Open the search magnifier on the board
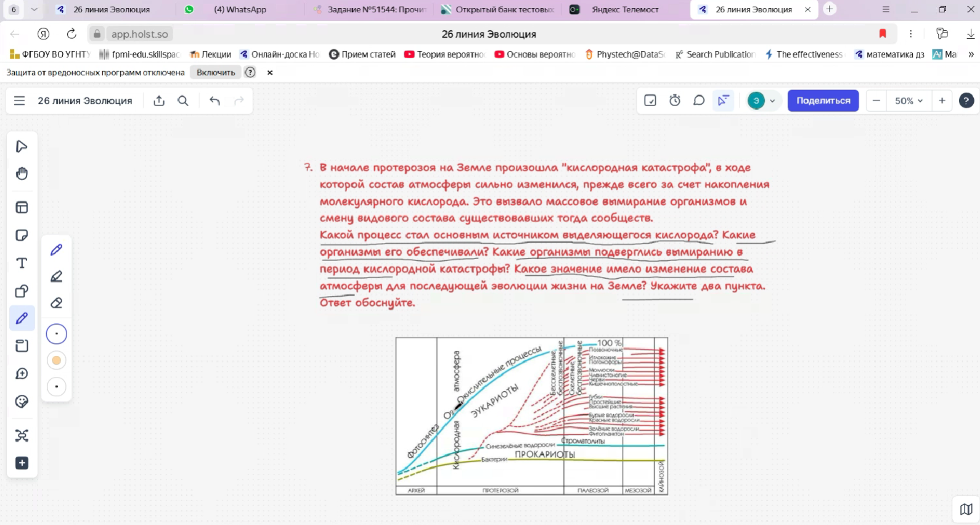The width and height of the screenshot is (980, 525). point(183,101)
